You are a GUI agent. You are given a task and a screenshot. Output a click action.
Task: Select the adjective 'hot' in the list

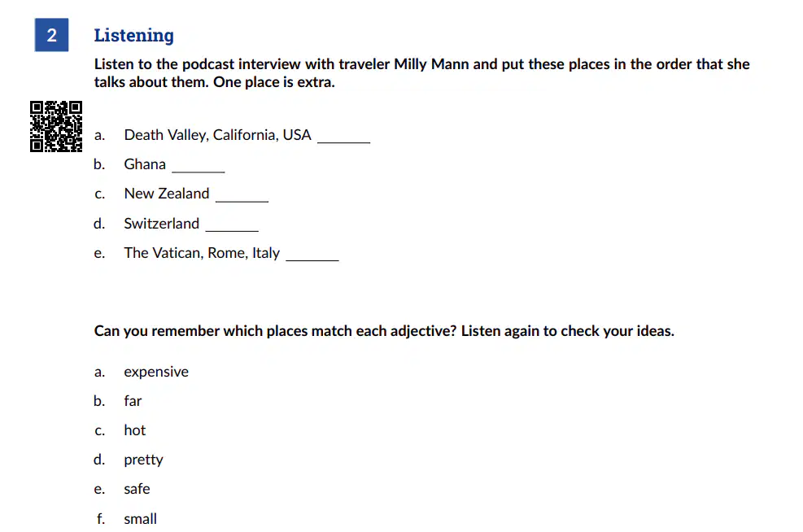pos(135,430)
